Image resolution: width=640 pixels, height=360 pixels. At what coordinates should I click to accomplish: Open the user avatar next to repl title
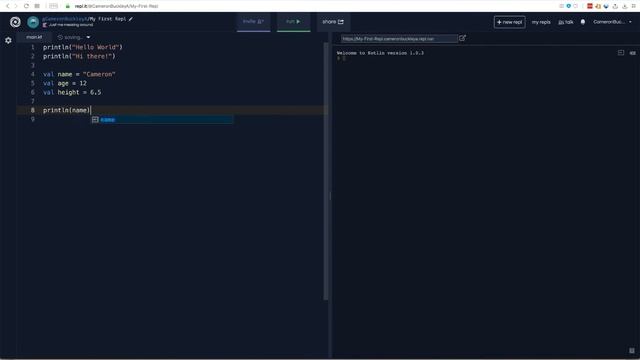(33, 22)
